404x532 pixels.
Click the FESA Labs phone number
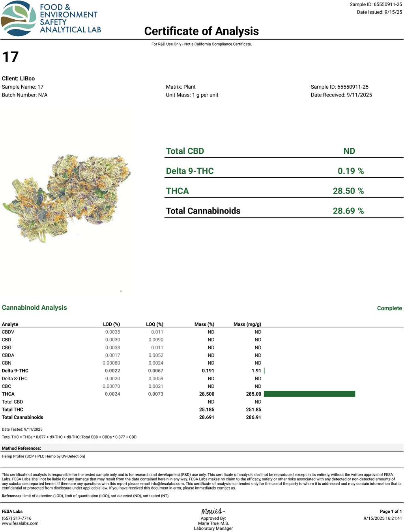(x=17, y=518)
